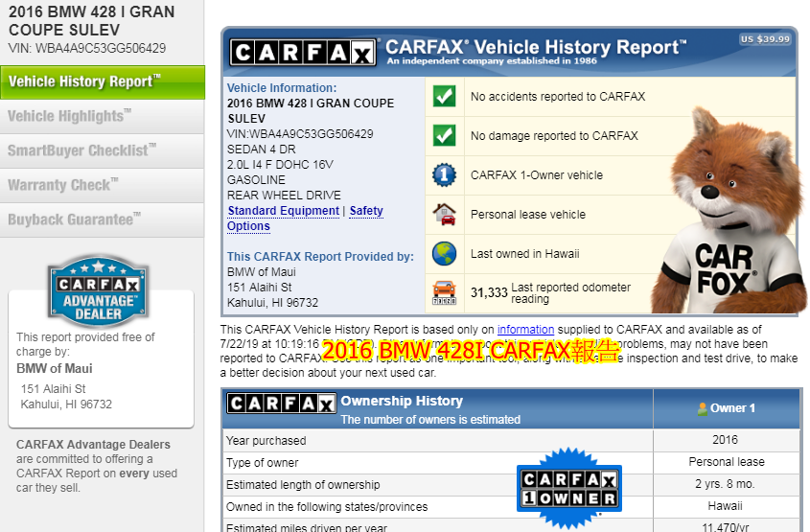Viewport: 810px width, 532px height.
Task: Click 'REAR WHEEL DRIVE' text
Action: pyautogui.click(x=284, y=196)
